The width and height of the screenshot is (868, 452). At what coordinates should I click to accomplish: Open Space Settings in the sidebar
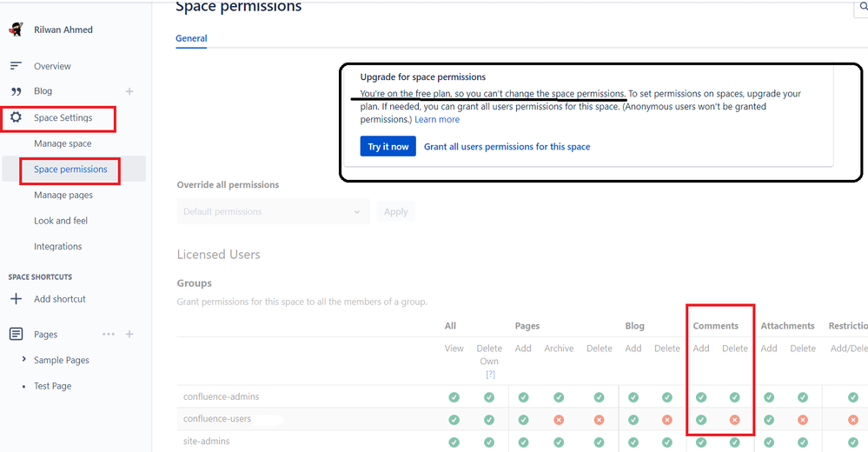pos(63,117)
